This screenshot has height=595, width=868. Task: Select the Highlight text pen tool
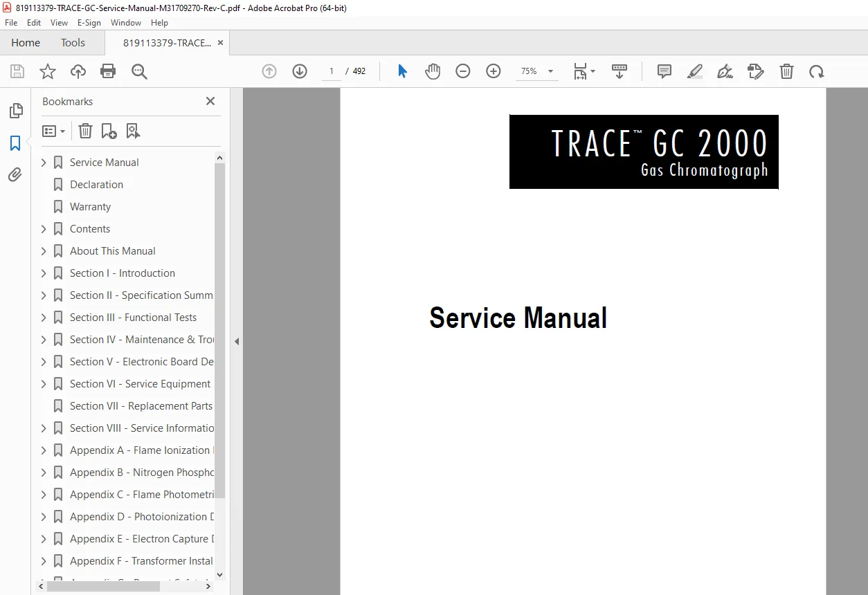[695, 71]
